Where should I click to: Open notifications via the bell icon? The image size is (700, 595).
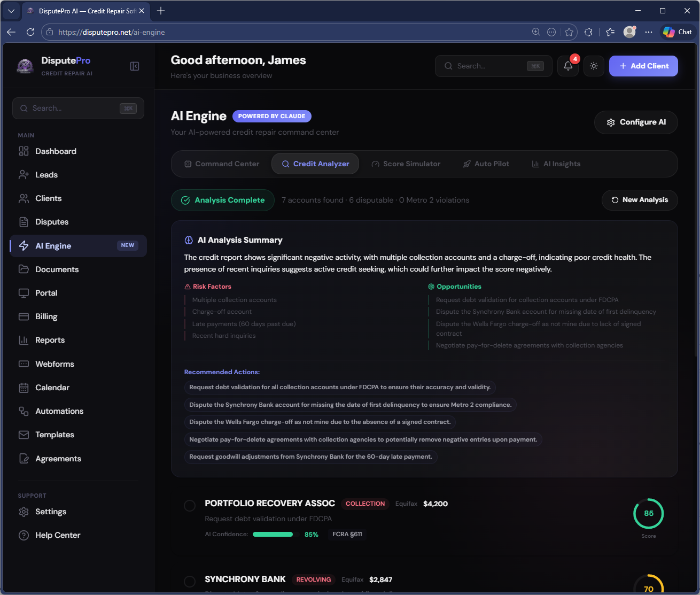[567, 66]
